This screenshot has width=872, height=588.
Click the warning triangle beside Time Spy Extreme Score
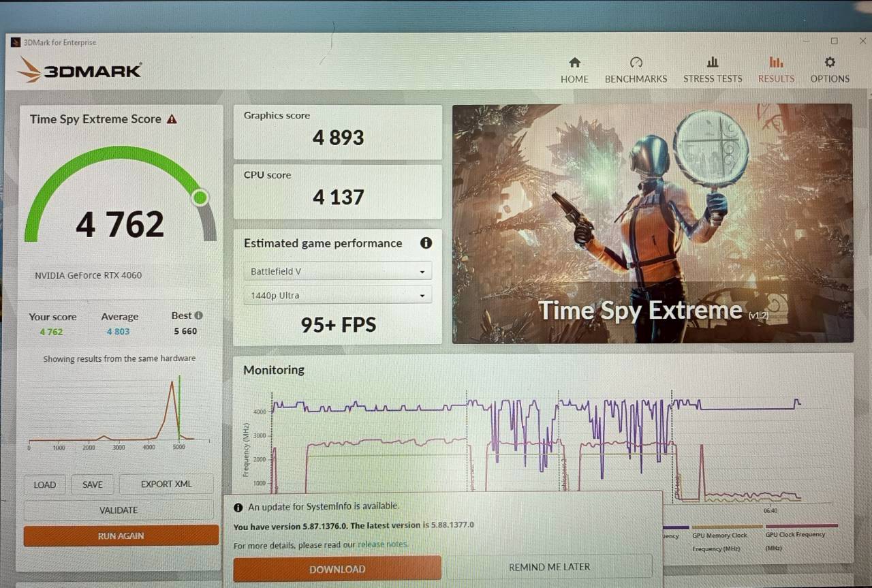(172, 119)
